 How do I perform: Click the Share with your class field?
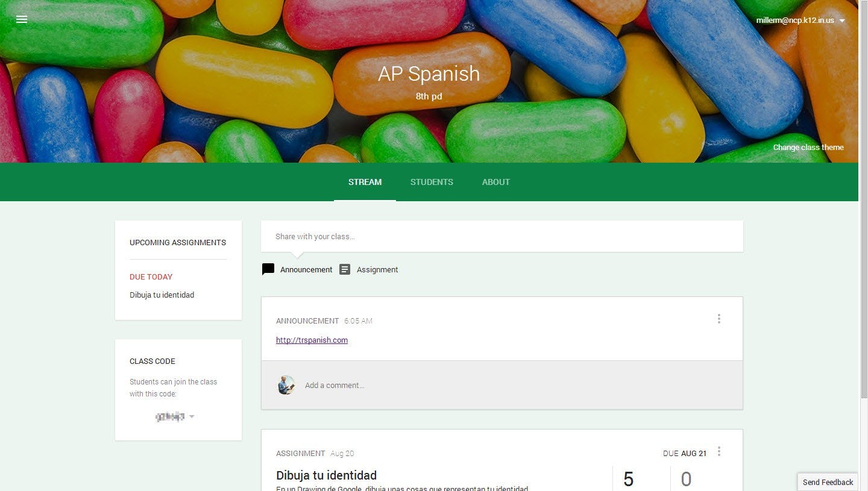coord(502,236)
